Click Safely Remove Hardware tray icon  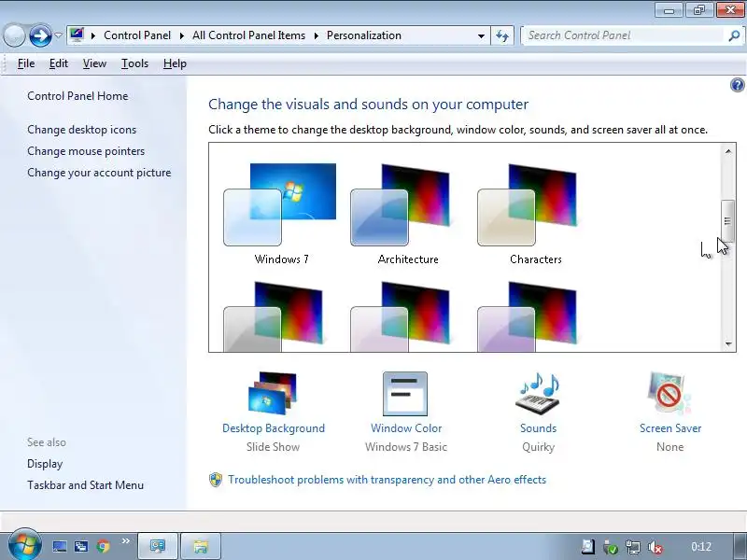tap(611, 547)
